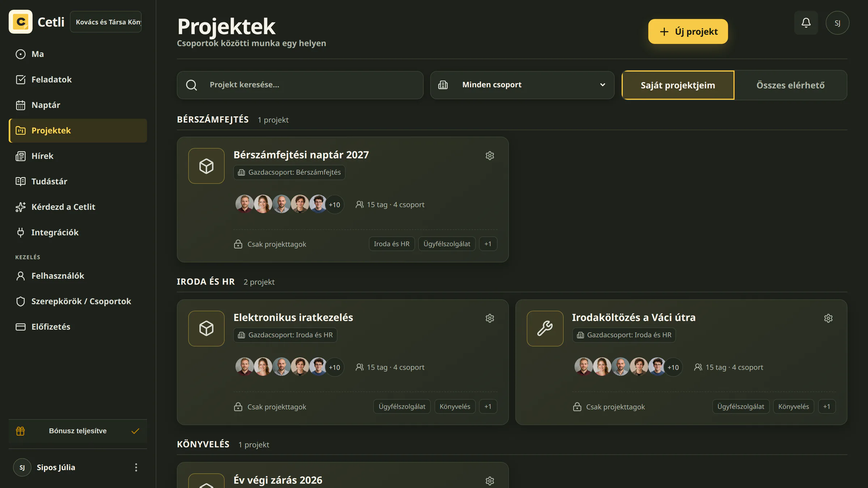Click the SJ profile avatar in header
This screenshot has height=488, width=868.
(x=837, y=23)
